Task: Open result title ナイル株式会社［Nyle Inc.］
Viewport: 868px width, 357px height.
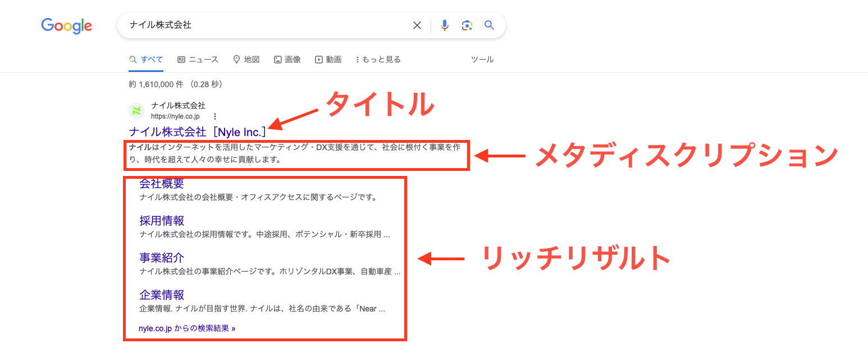Action: (198, 132)
